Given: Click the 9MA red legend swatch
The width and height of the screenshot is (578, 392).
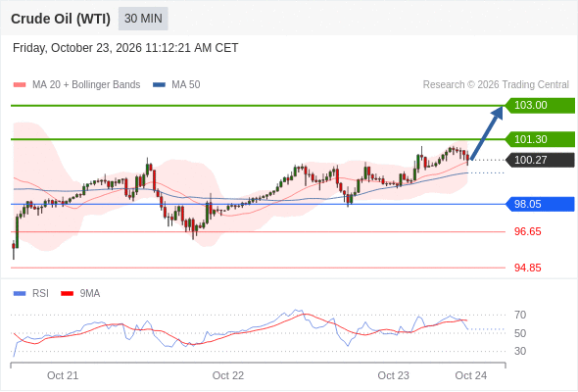Looking at the screenshot, I should pos(67,294).
